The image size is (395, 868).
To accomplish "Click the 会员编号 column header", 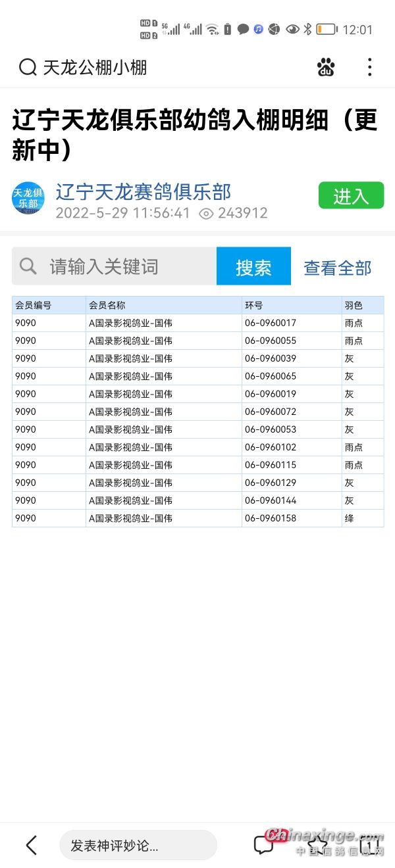I will 34,305.
